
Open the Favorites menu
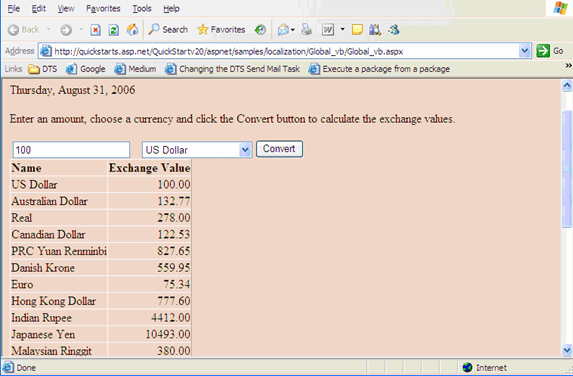pos(103,8)
